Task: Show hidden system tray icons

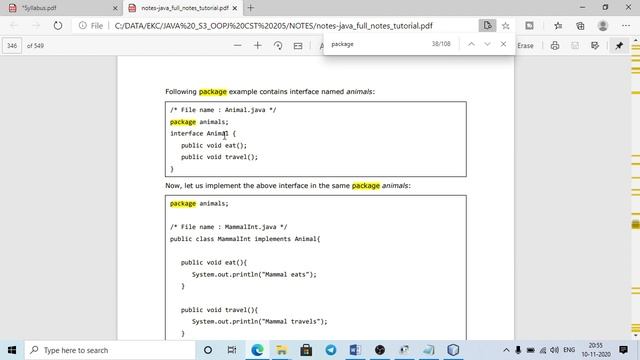Action: [506, 350]
